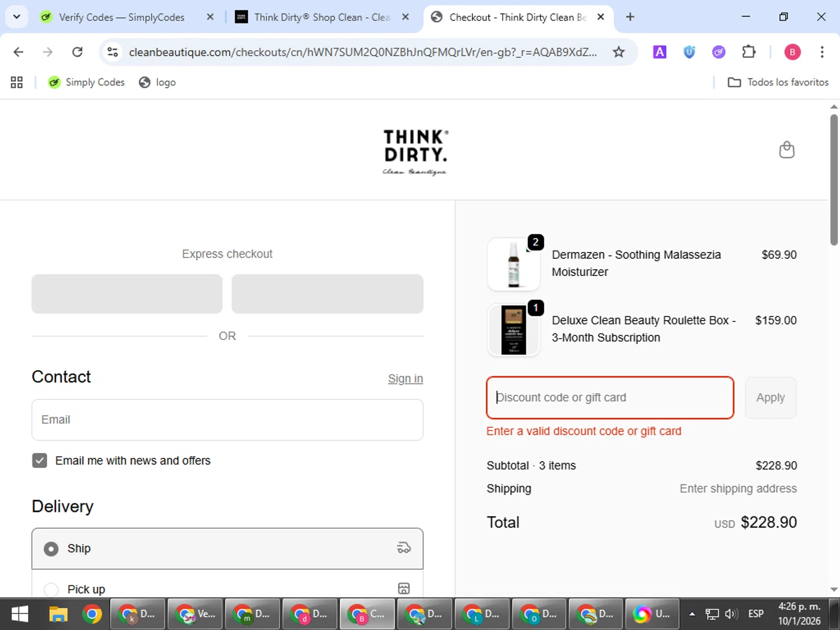This screenshot has width=840, height=630.
Task: Open Todos los favoritos folder
Action: pyautogui.click(x=778, y=82)
